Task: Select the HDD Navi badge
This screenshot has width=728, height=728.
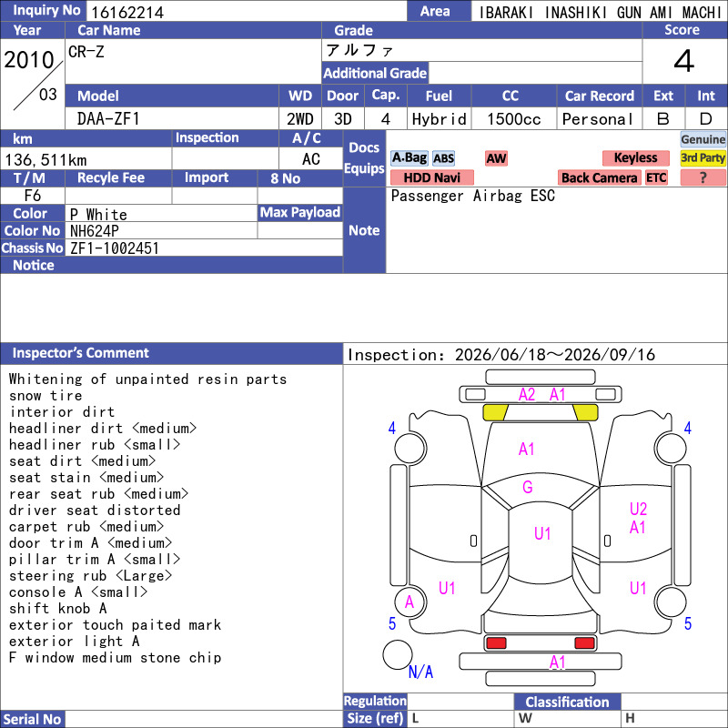Action: [431, 177]
